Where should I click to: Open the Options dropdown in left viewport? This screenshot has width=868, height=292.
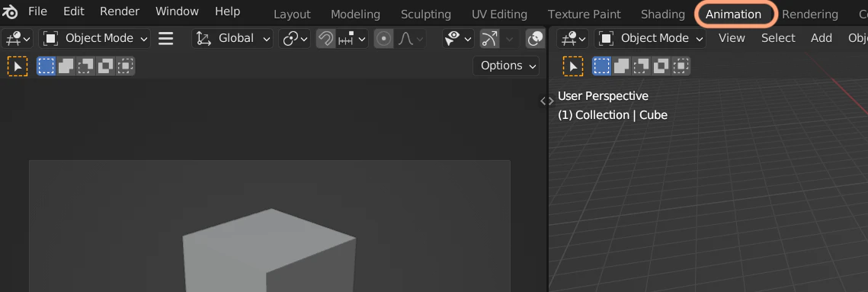(x=506, y=66)
